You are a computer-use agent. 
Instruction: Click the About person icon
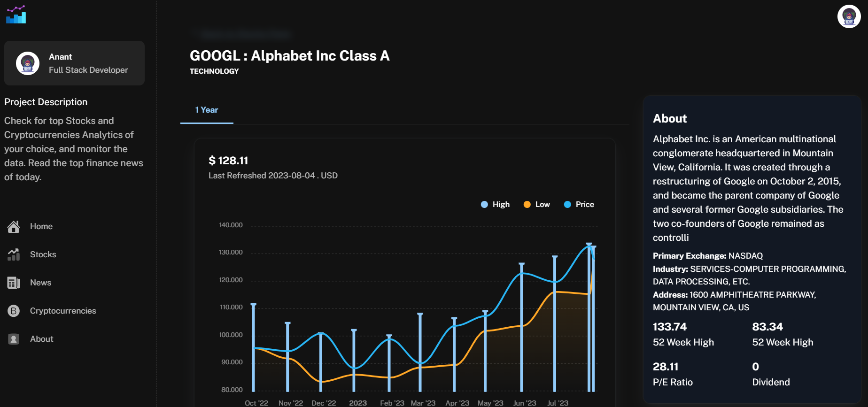pos(14,339)
